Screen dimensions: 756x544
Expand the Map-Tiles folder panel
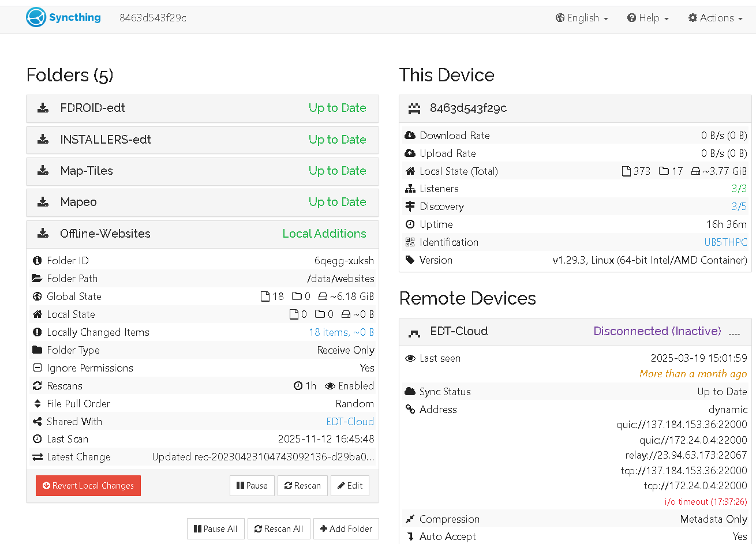click(x=202, y=171)
